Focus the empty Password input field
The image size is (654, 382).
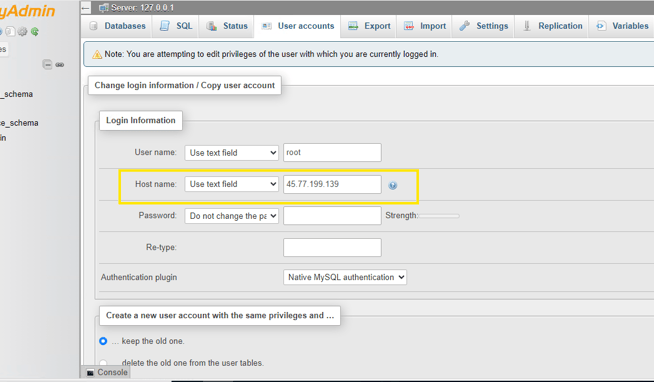(x=332, y=216)
